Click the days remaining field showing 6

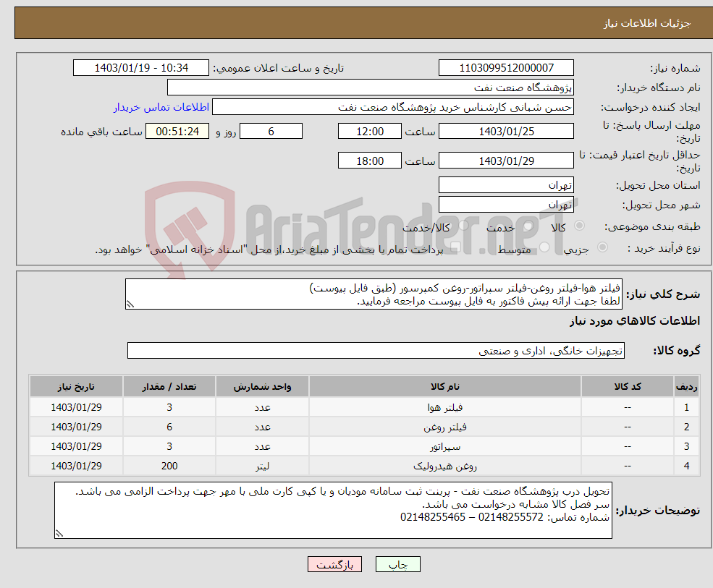(271, 132)
